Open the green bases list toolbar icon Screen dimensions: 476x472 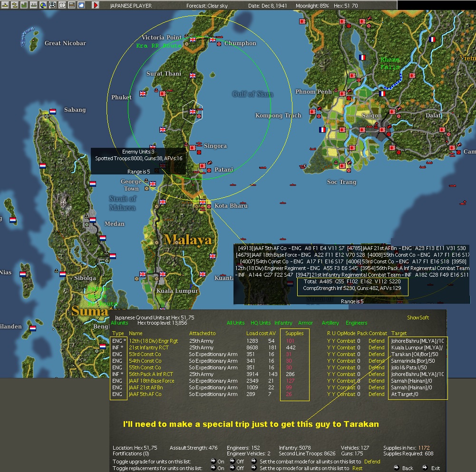point(24,5)
